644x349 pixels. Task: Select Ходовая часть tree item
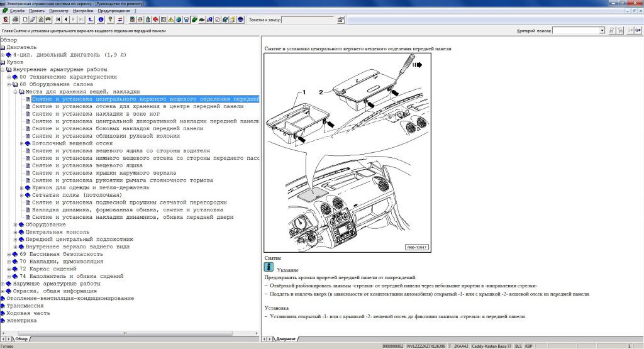[x=28, y=313]
